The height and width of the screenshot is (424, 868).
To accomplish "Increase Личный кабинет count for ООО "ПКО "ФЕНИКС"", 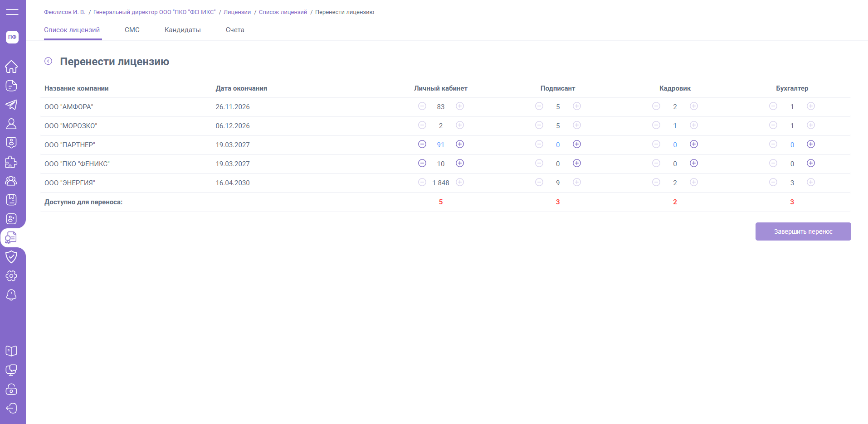I will 459,163.
